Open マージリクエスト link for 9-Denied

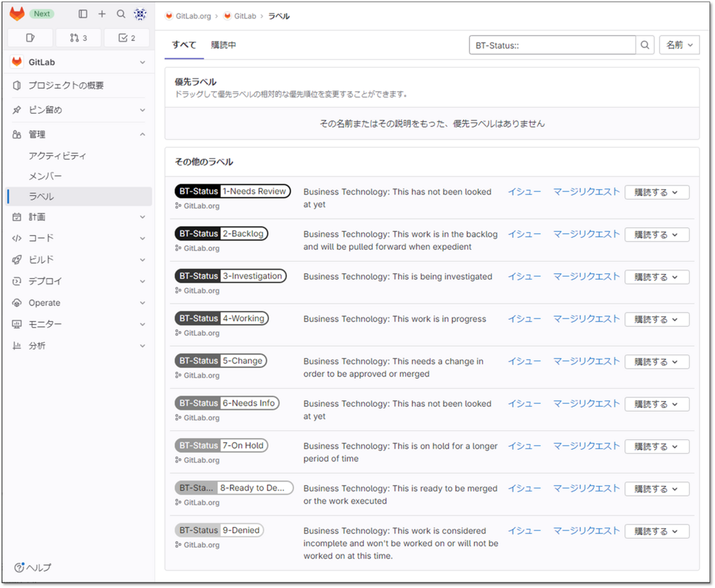(586, 530)
